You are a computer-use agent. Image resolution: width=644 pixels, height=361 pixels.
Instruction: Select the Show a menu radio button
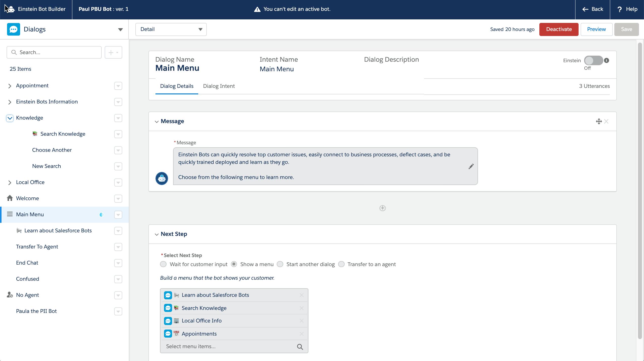[234, 264]
